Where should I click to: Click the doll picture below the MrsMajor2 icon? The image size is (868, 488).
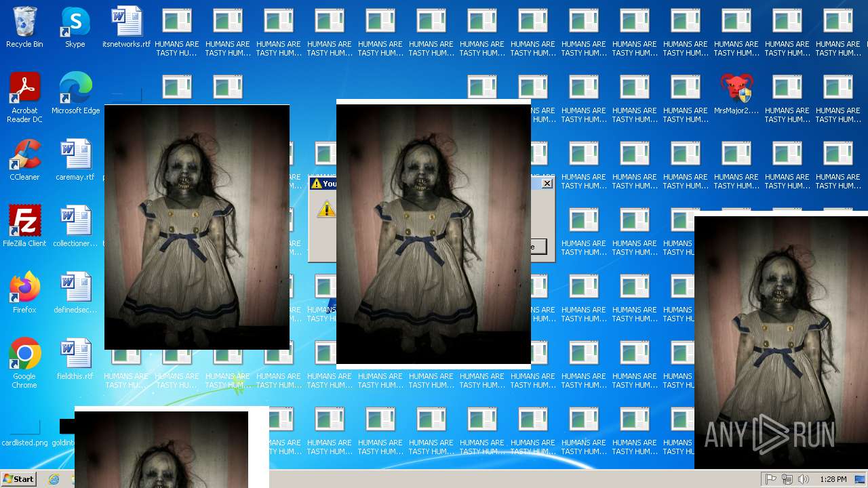click(781, 340)
